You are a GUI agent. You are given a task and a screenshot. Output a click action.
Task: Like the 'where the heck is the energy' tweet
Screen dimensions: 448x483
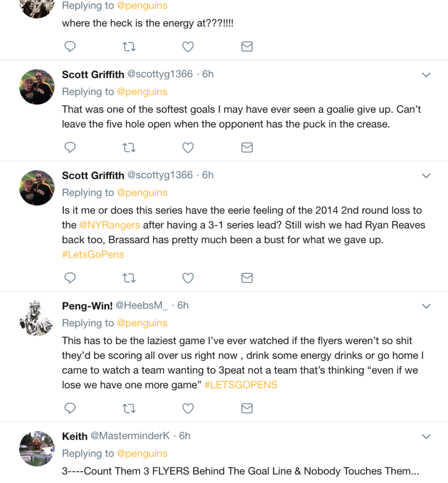(x=188, y=46)
